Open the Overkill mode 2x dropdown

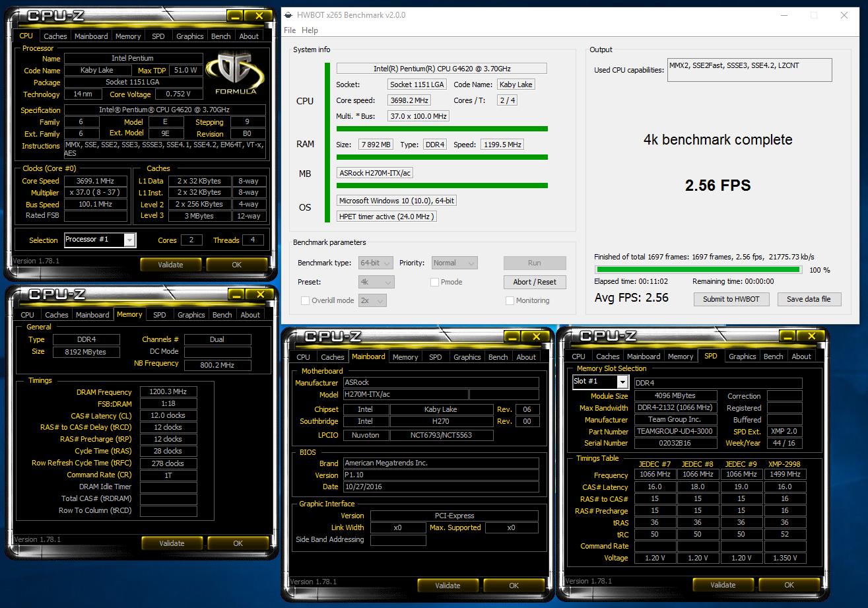[x=372, y=300]
